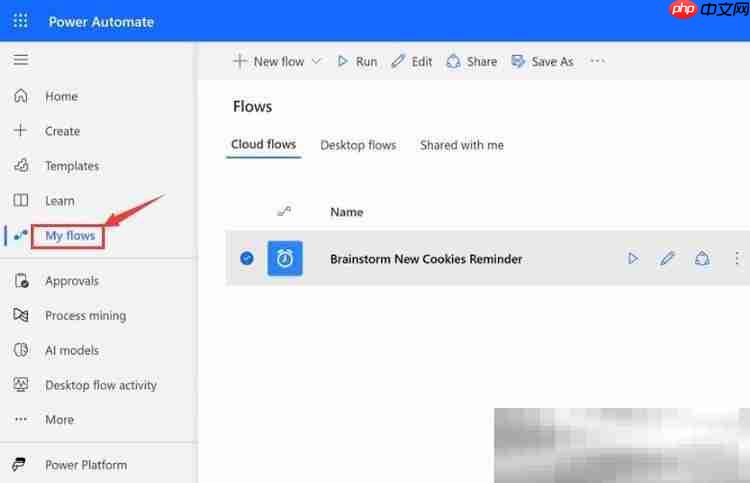750x483 pixels.
Task: Go to Home in the sidebar
Action: point(61,96)
